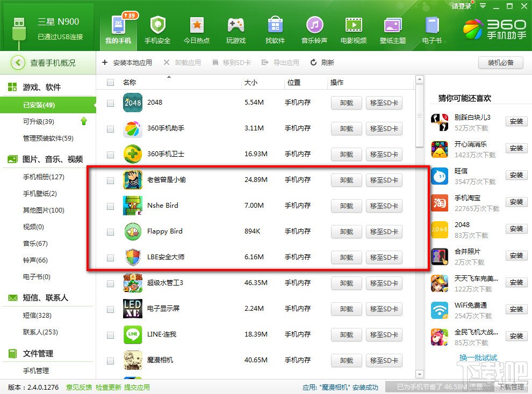Tick the checkbox for 360手机卫士
532x394 pixels.
(x=110, y=155)
